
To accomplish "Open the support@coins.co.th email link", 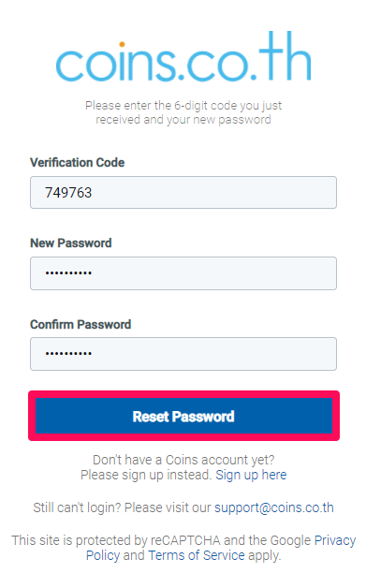I will 273,507.
